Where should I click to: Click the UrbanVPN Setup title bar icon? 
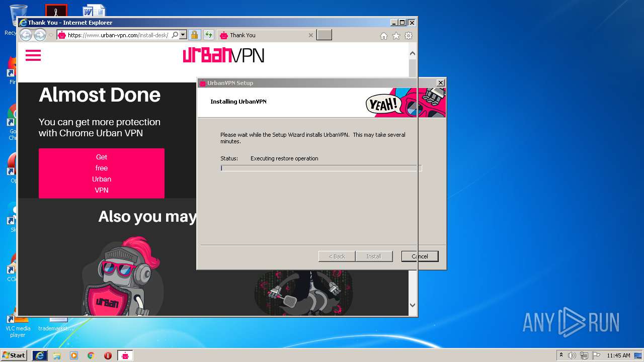pyautogui.click(x=203, y=83)
